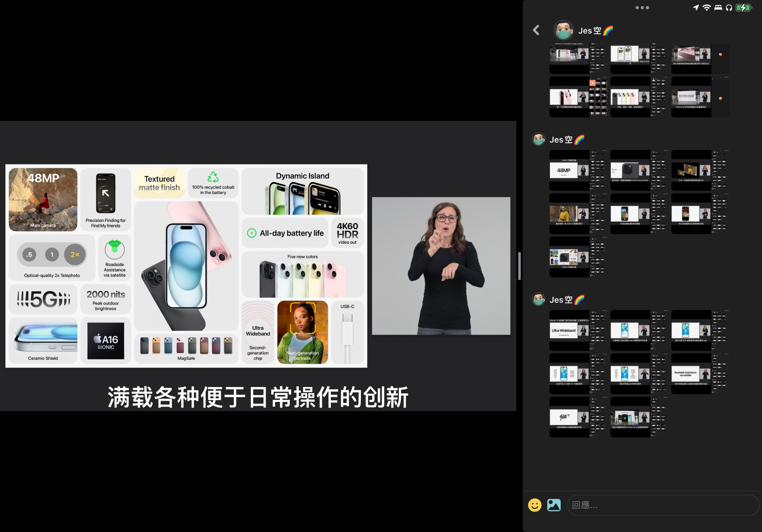Tap the A16 BIONIC chip tile
The width and height of the screenshot is (762, 532).
(x=106, y=341)
